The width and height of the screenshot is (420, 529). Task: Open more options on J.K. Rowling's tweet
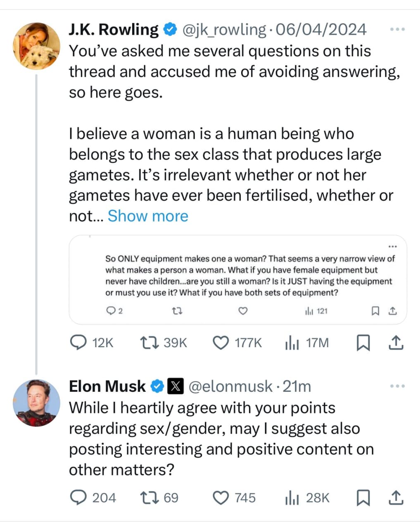click(x=397, y=30)
